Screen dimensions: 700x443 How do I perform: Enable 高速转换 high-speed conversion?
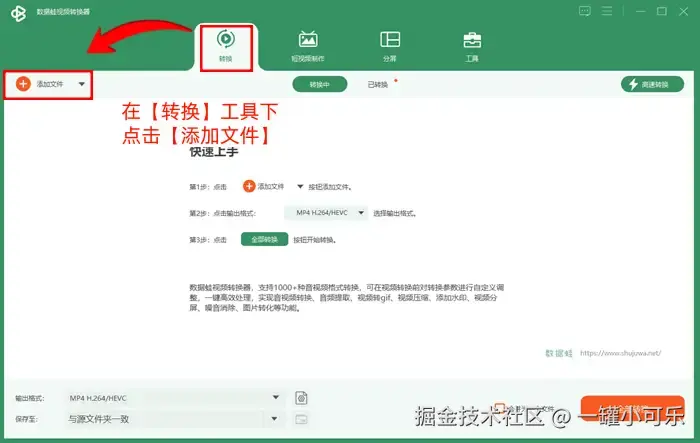(652, 84)
